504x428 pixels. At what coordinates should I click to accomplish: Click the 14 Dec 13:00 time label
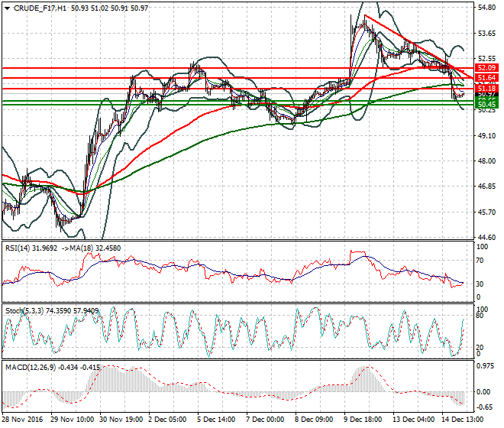[463, 420]
